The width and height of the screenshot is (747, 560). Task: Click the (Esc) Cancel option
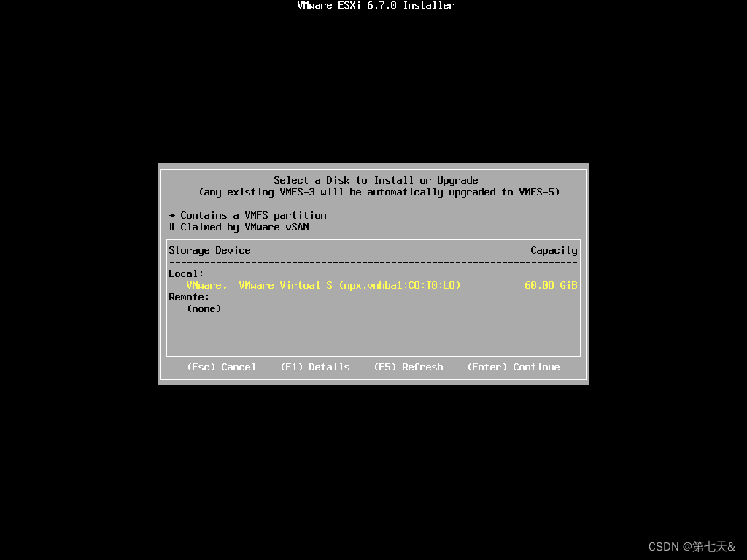click(222, 367)
